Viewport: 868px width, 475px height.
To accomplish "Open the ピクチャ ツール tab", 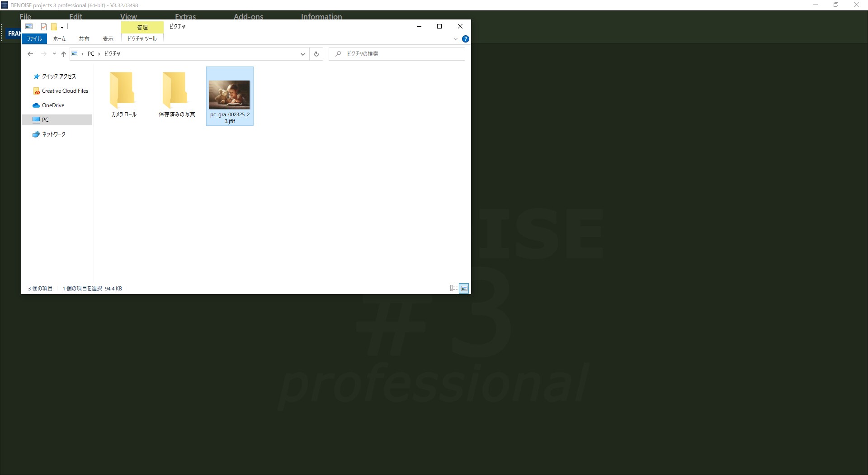I will click(x=142, y=39).
